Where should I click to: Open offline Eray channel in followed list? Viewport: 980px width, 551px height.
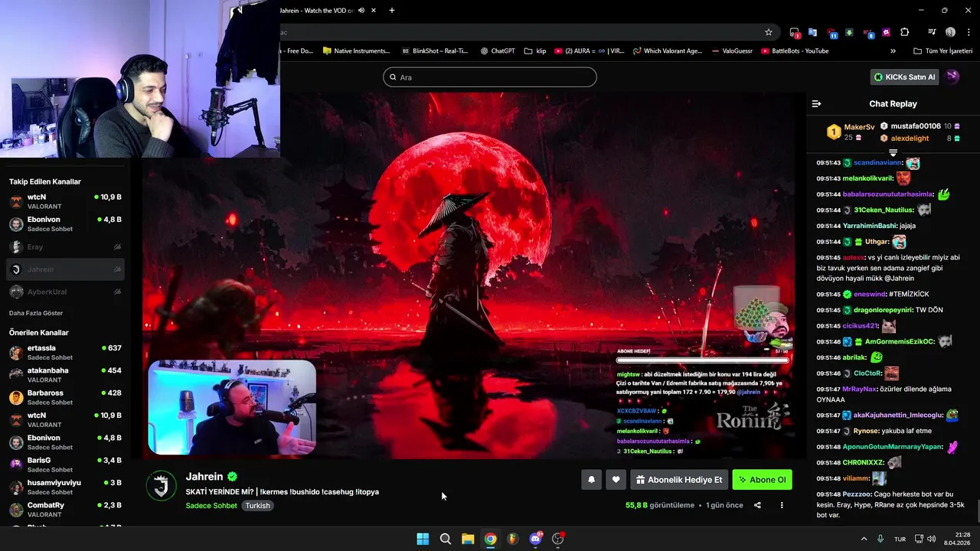(x=65, y=246)
